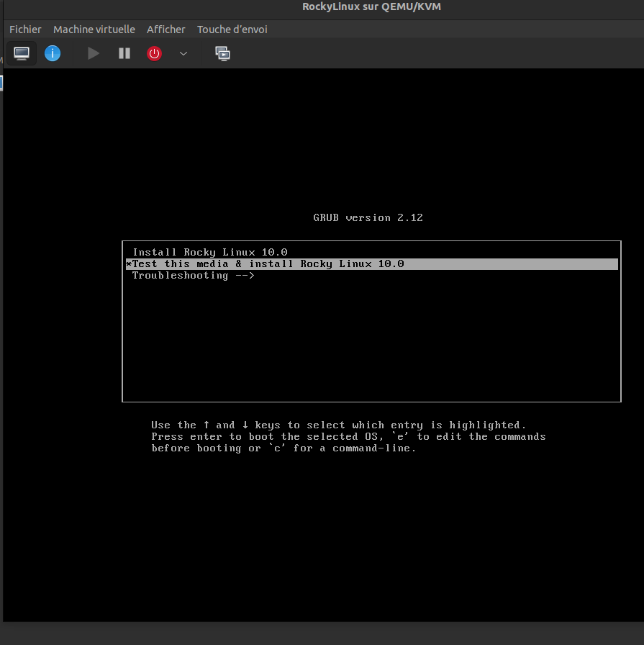
Task: Click the "GRUB version 2.12" heading
Action: pos(368,217)
